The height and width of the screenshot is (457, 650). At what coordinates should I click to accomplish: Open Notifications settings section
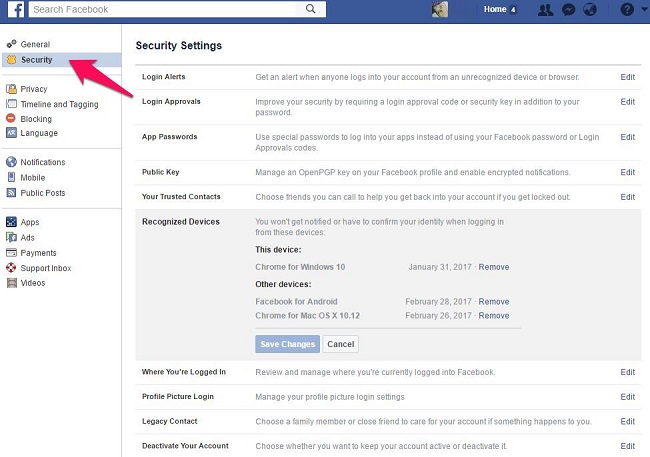[43, 162]
